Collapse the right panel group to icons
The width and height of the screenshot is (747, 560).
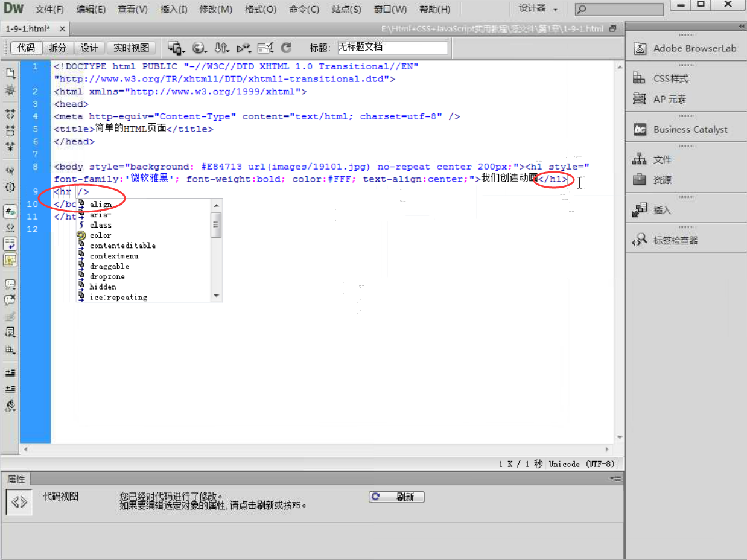coord(742,26)
